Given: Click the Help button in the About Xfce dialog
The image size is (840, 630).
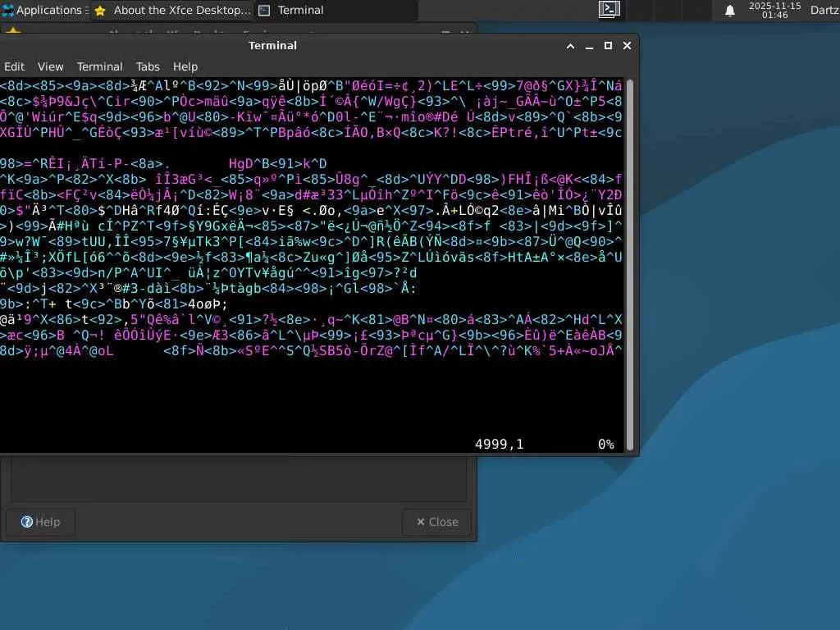Looking at the screenshot, I should pos(41,522).
